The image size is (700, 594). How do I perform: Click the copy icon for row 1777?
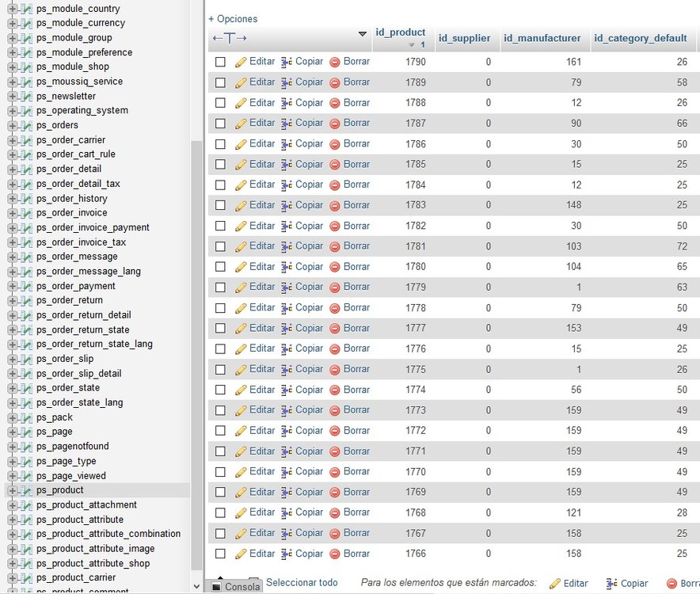(287, 329)
